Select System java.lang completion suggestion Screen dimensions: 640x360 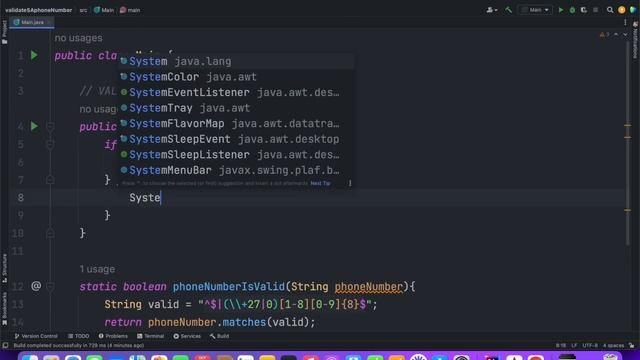pyautogui.click(x=236, y=61)
